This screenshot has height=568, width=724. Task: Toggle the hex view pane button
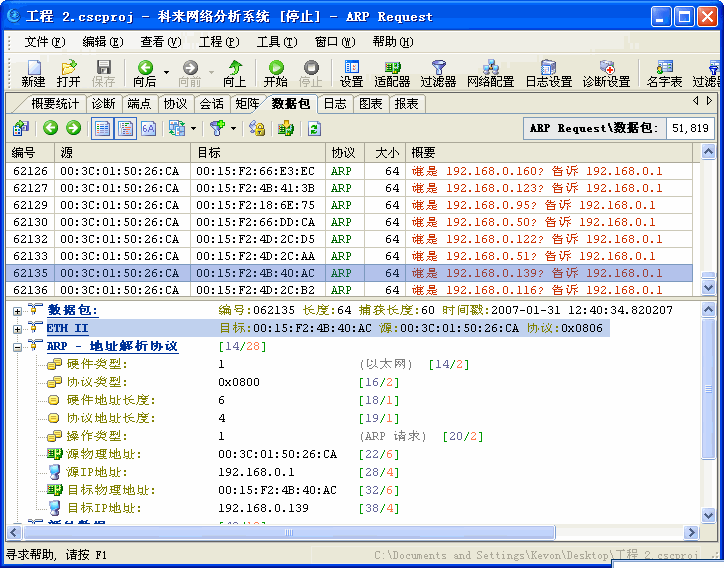(148, 128)
